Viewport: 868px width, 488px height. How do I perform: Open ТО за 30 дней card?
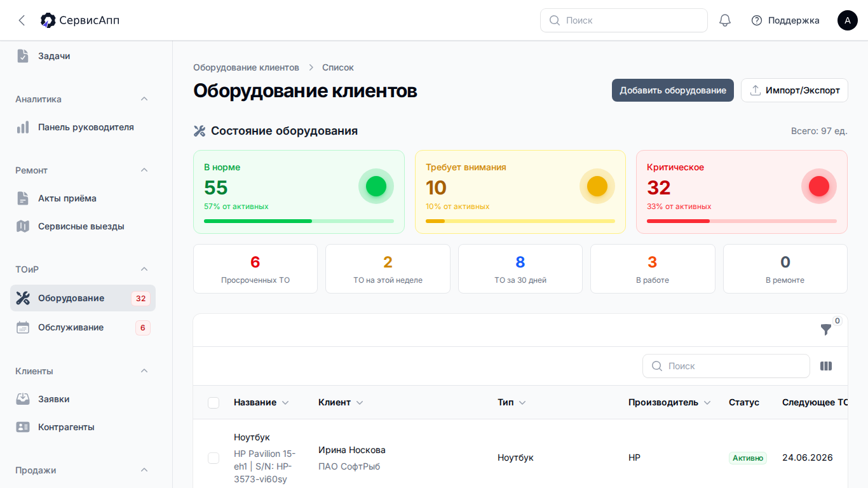coord(520,269)
